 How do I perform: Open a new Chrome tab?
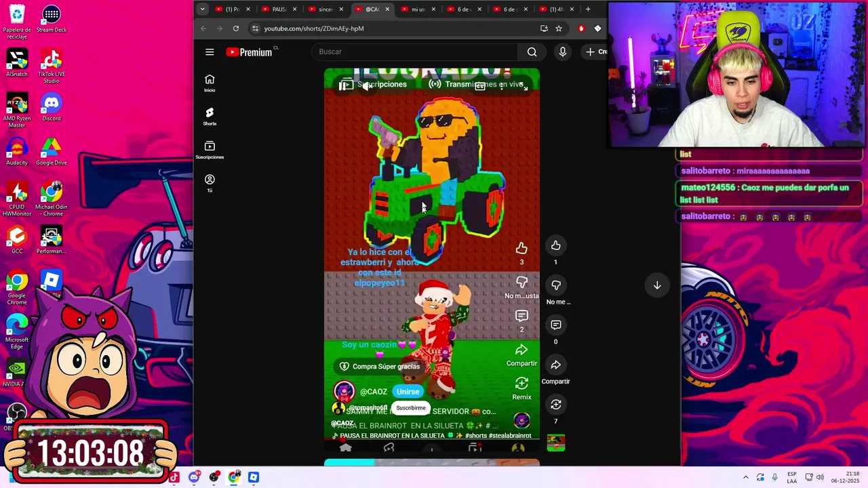(x=588, y=9)
